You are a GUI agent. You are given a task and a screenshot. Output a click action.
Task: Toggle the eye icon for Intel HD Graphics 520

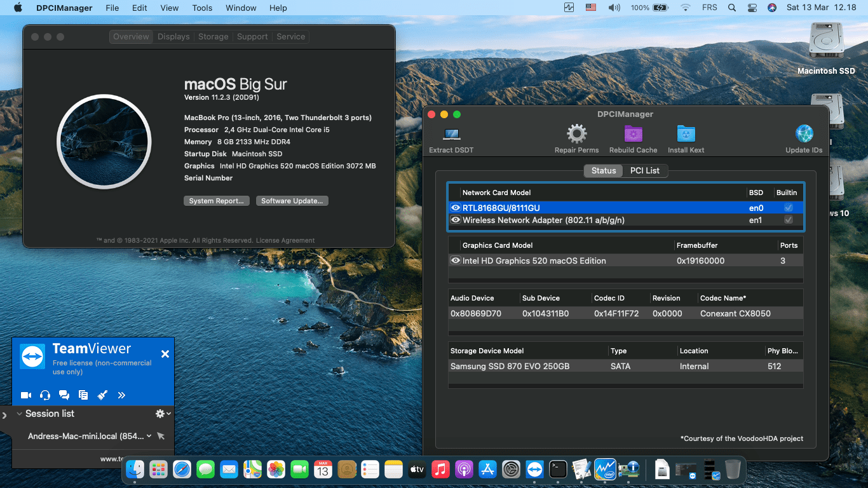(455, 261)
